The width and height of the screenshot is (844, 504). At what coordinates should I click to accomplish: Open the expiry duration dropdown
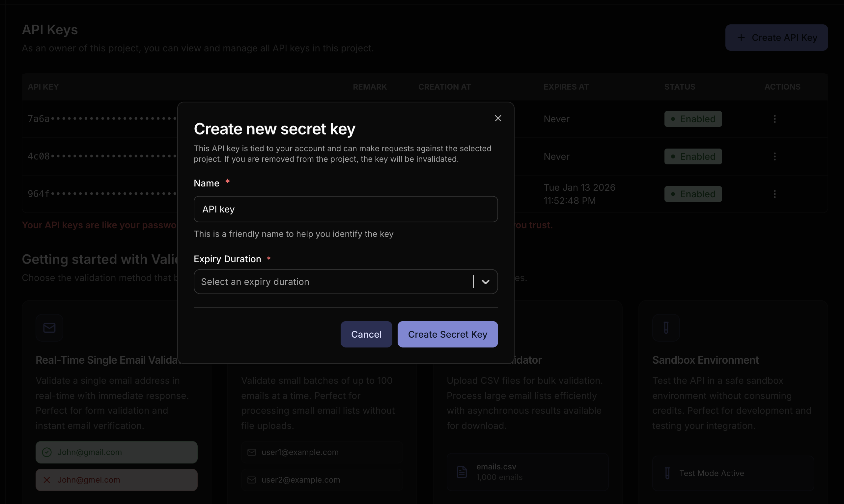333,282
